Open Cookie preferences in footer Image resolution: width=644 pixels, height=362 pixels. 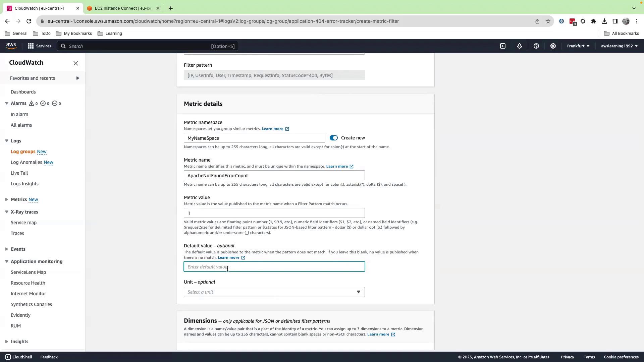click(x=621, y=357)
